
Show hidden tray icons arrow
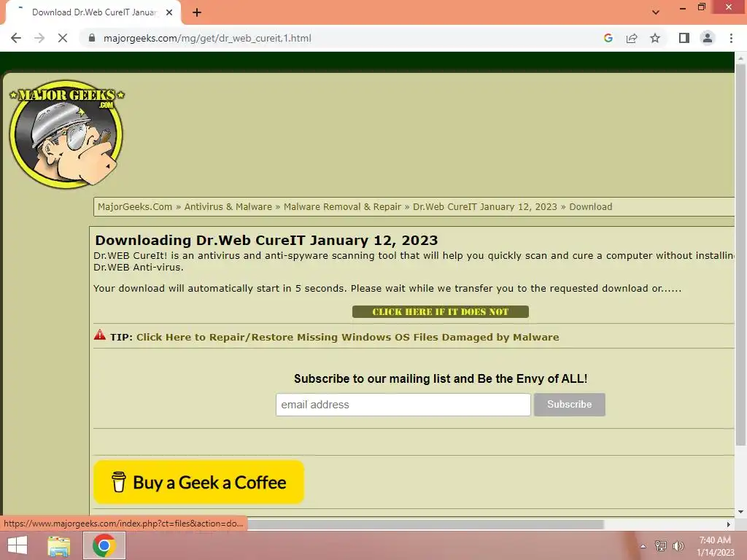pos(643,546)
